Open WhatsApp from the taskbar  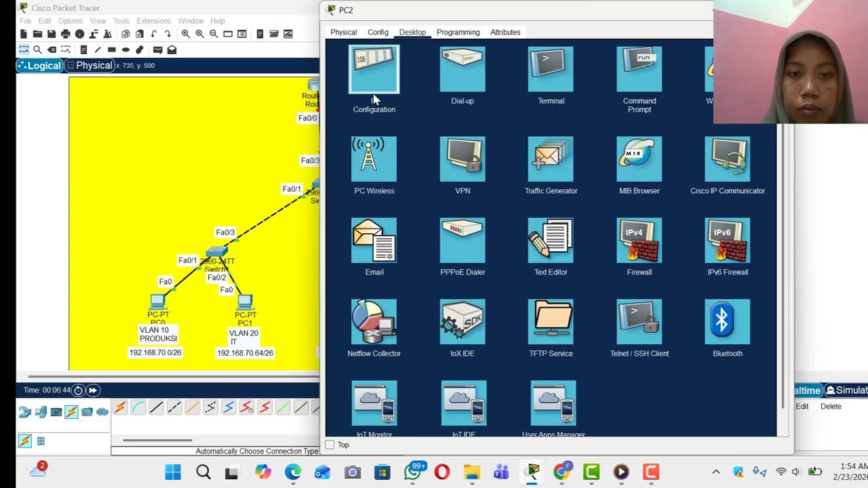coord(413,472)
